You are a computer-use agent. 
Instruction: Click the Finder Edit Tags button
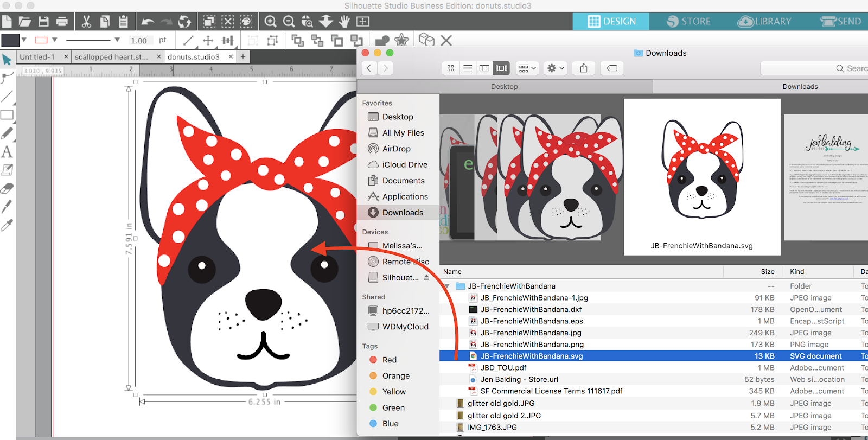(x=612, y=68)
